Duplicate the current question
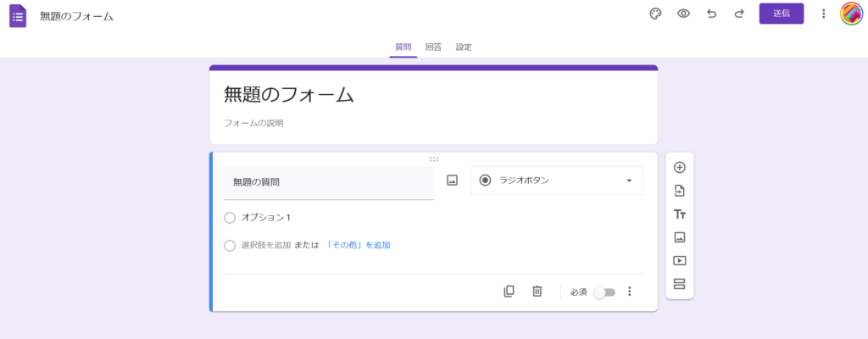Viewport: 868px width, 339px height. coord(509,292)
